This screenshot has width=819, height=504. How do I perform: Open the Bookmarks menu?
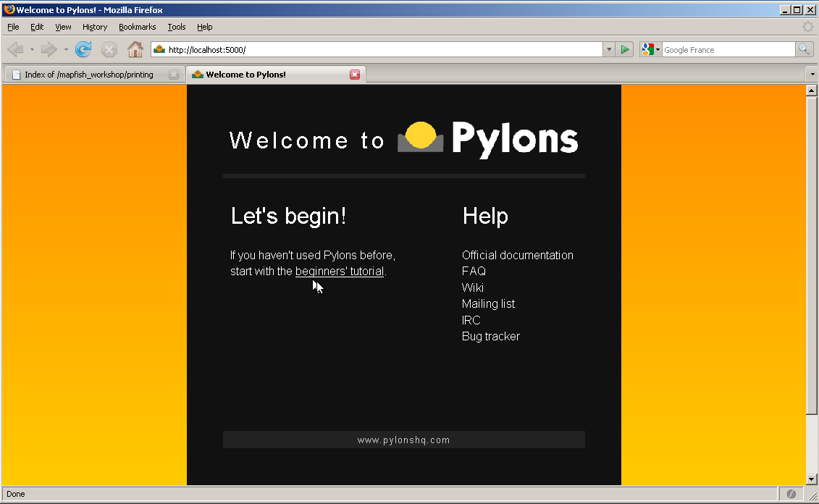(x=138, y=27)
